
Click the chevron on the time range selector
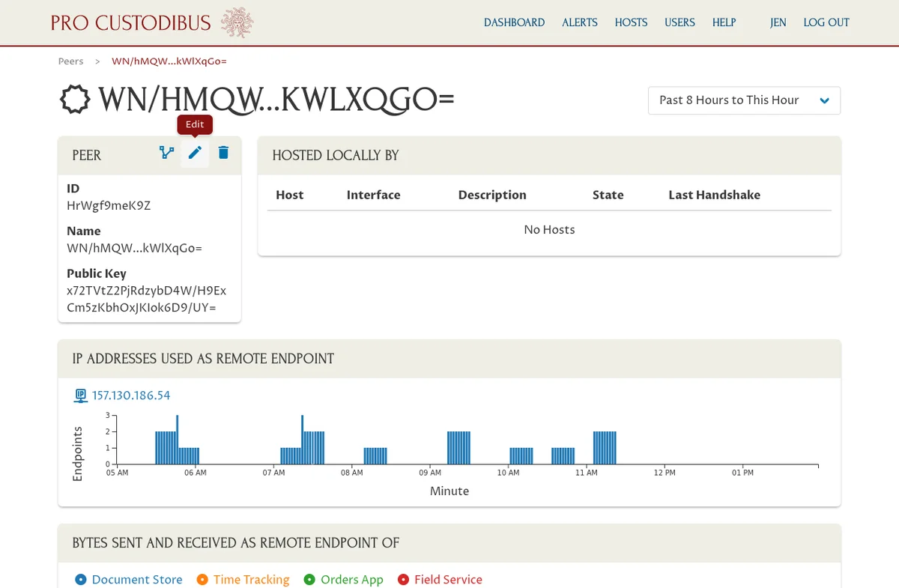tap(824, 100)
